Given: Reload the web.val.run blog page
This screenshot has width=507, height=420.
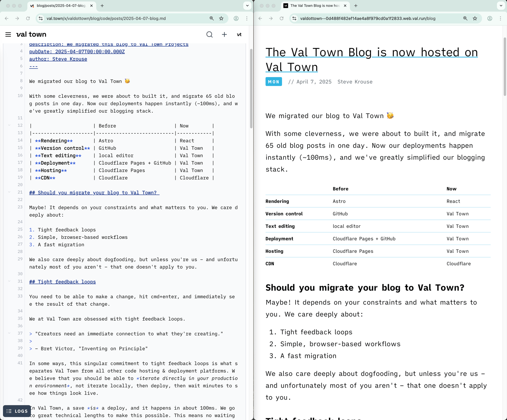Looking at the screenshot, I should (x=282, y=18).
